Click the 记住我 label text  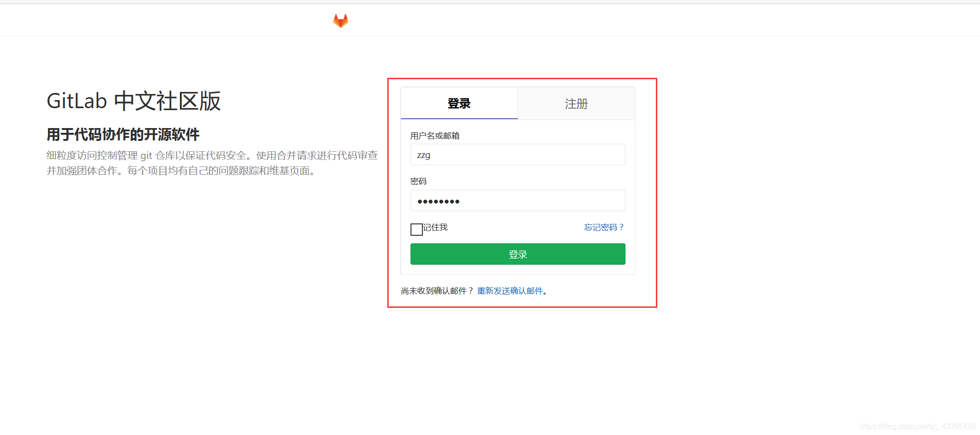(436, 227)
